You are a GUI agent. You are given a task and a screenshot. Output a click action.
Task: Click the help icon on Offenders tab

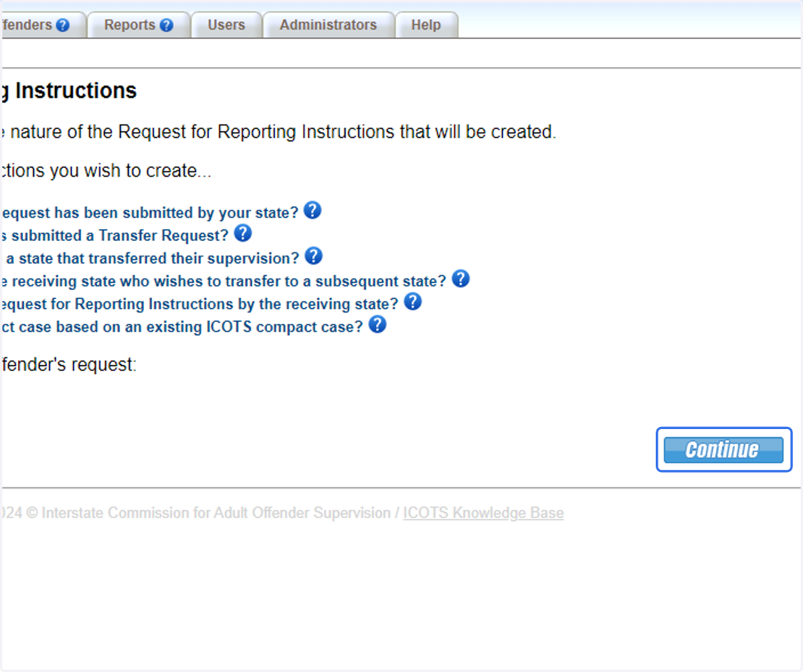pyautogui.click(x=63, y=25)
